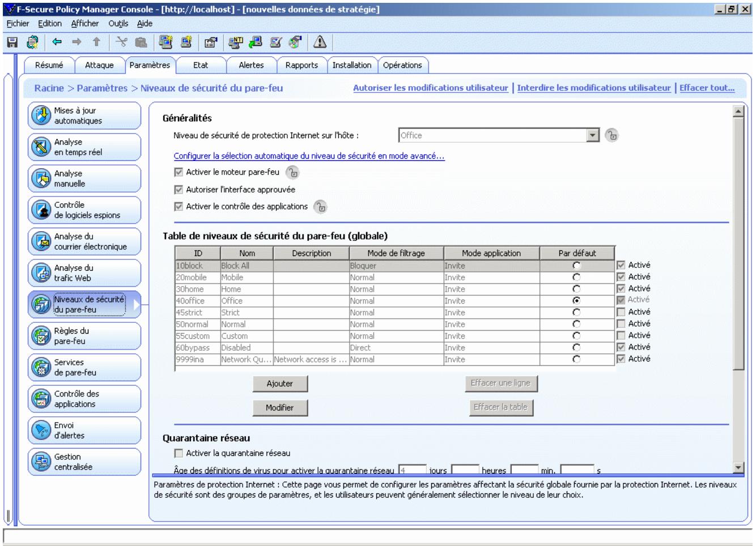Viewport: 756px width, 546px height.
Task: Click the NT autodiscover hosts icon
Action: coord(235,41)
